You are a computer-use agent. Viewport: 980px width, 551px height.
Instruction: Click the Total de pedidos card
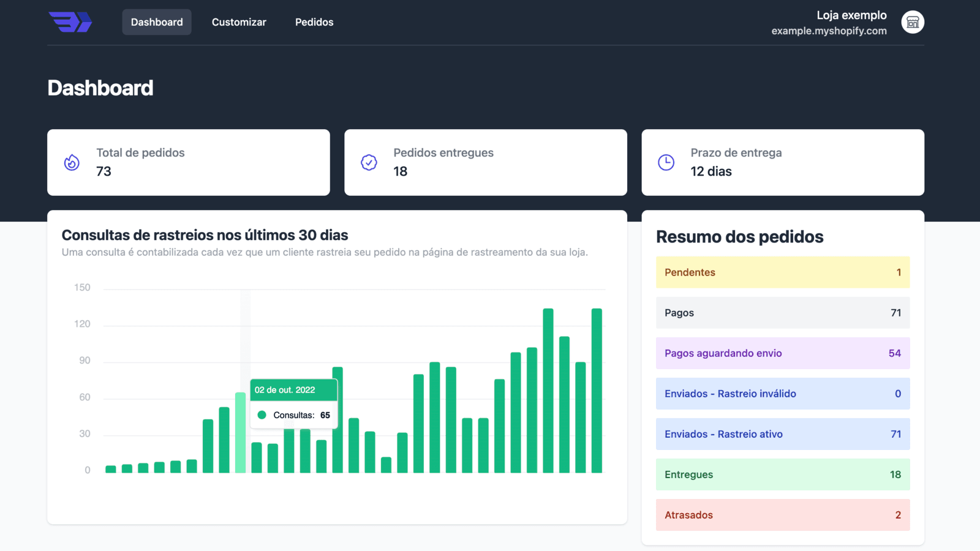(x=188, y=162)
